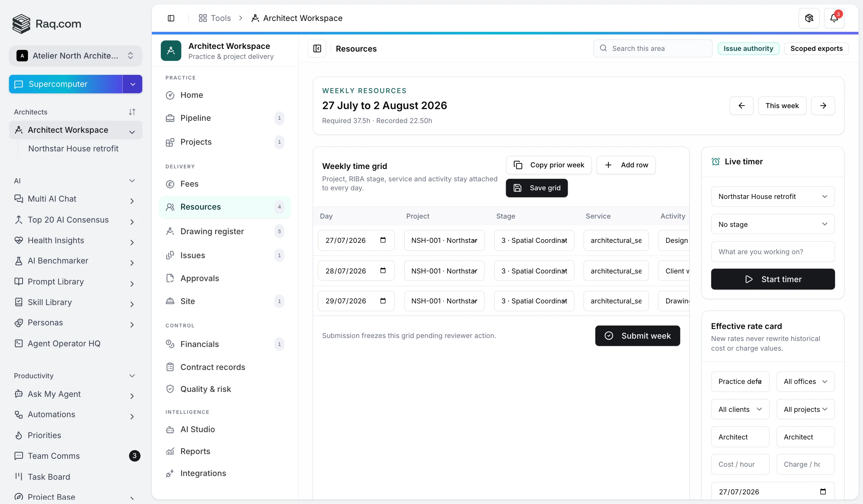Open calendar picker for 27/07/2026 row
This screenshot has width=863, height=504.
[x=383, y=240]
